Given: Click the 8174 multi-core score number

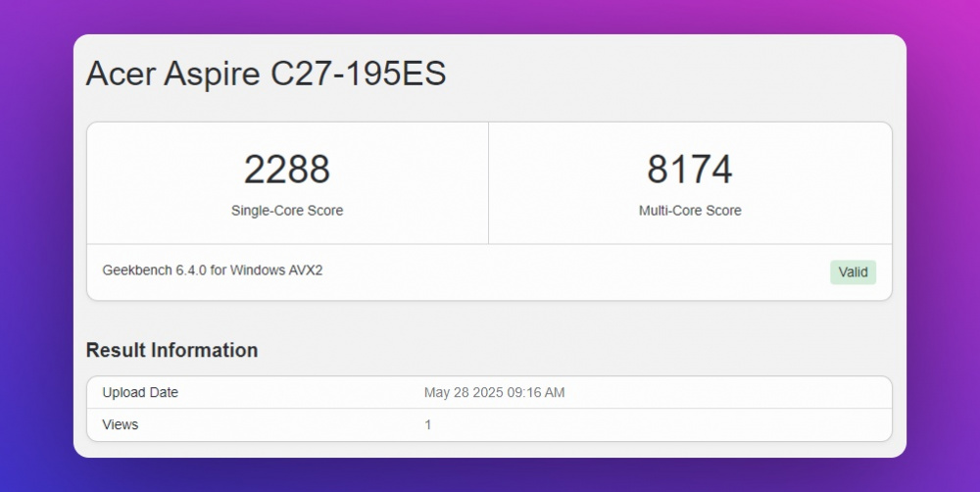Looking at the screenshot, I should pos(690,170).
